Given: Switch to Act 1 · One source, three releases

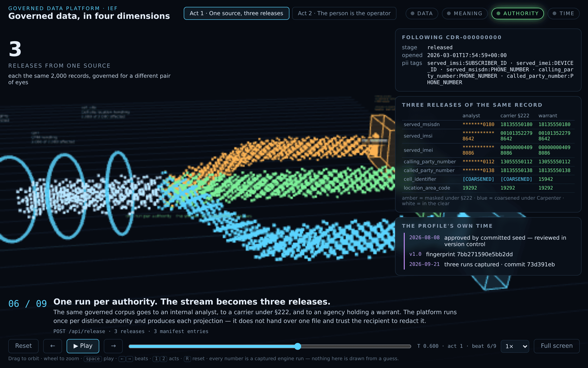Looking at the screenshot, I should 236,13.
